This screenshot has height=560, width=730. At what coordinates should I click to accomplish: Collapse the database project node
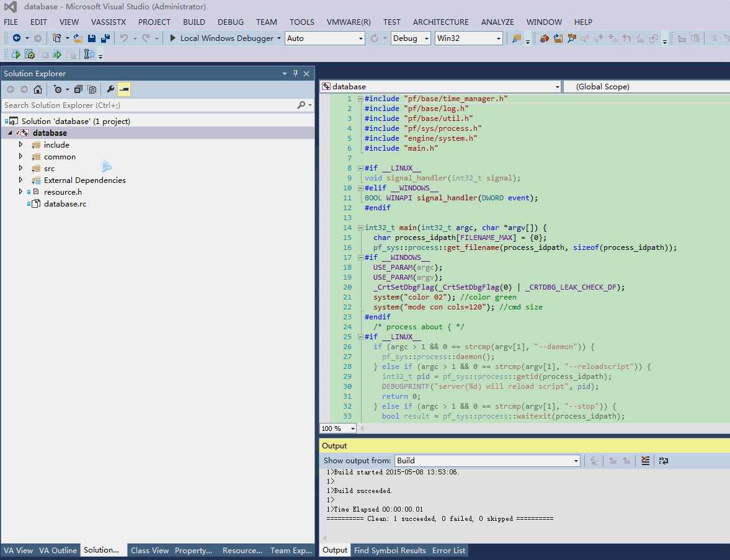click(10, 133)
